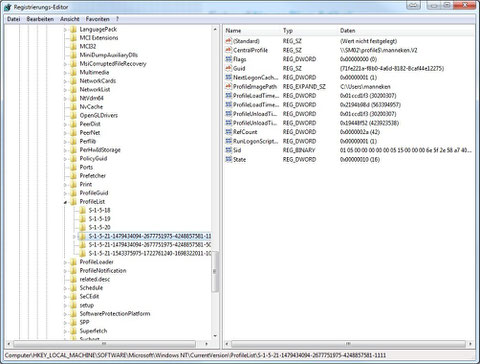Click the registry path in status bar

pos(195,355)
